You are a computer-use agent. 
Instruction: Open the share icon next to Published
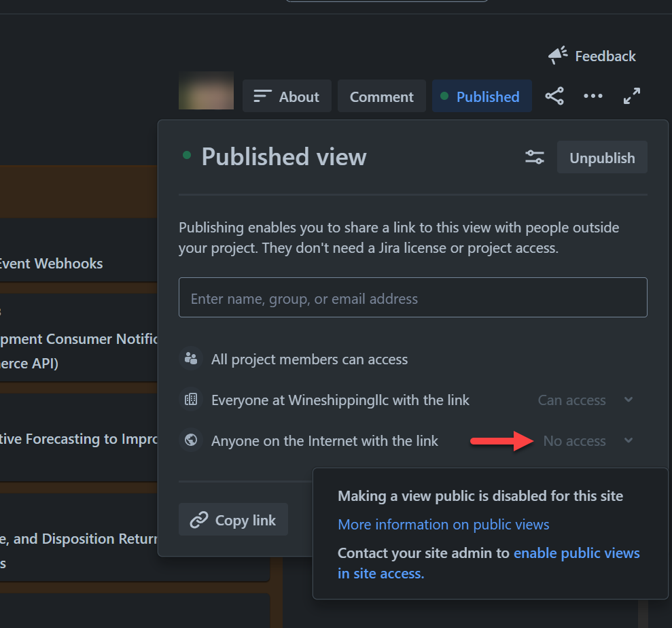(554, 96)
